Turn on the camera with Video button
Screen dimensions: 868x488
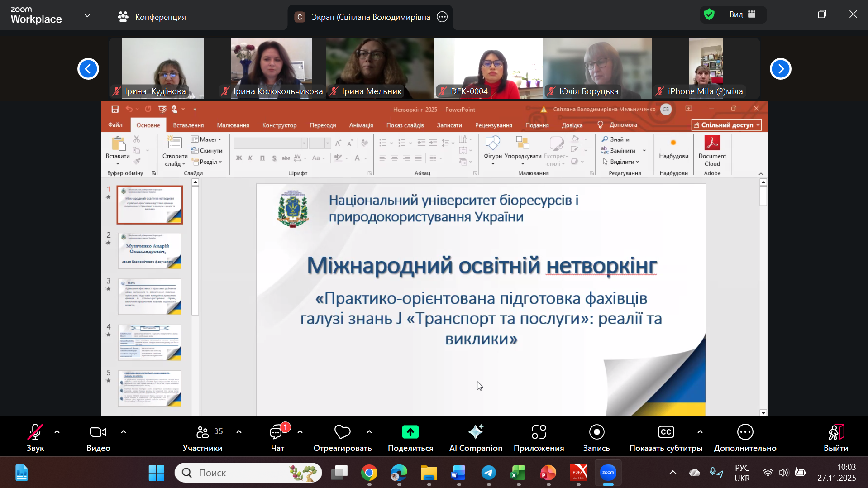[98, 433]
